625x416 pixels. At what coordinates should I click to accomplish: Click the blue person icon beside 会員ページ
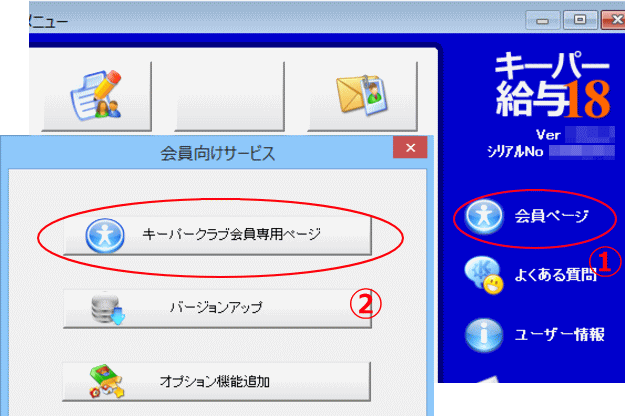[x=483, y=216]
